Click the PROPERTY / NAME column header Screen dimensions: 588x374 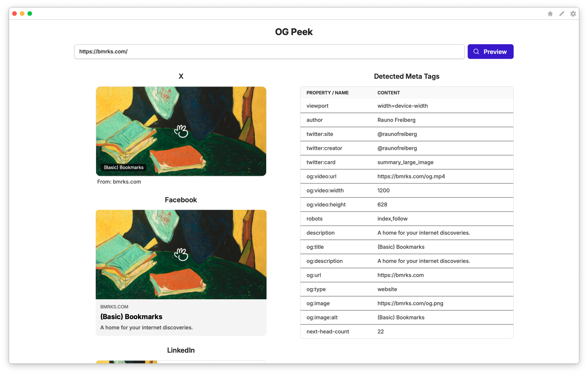click(x=327, y=93)
